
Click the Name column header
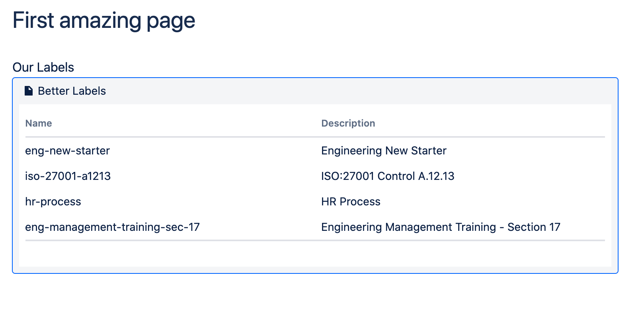pyautogui.click(x=38, y=123)
